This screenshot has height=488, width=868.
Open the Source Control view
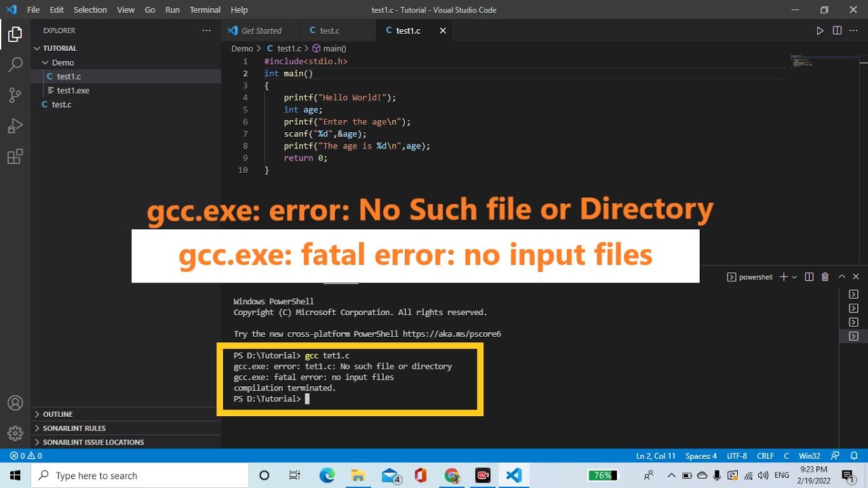pyautogui.click(x=15, y=96)
